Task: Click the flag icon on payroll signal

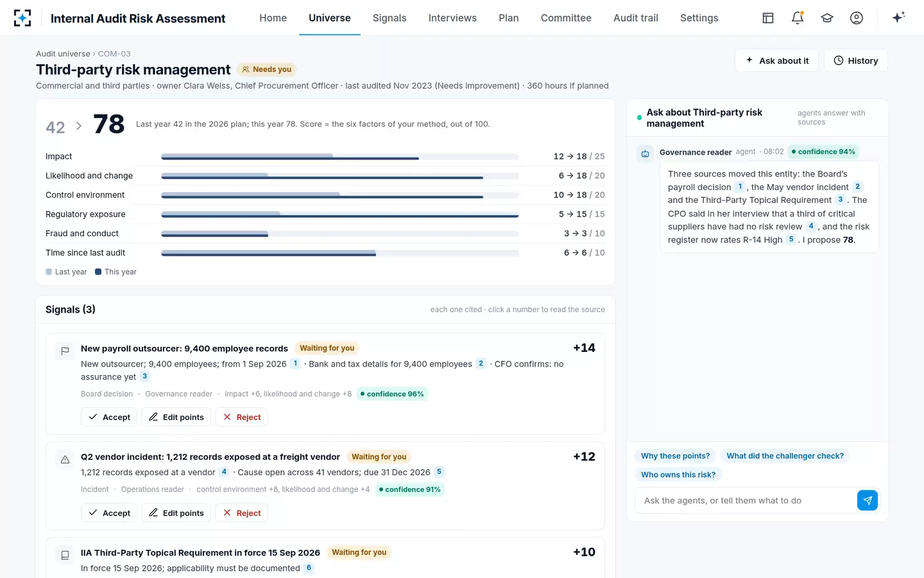Action: pyautogui.click(x=65, y=351)
